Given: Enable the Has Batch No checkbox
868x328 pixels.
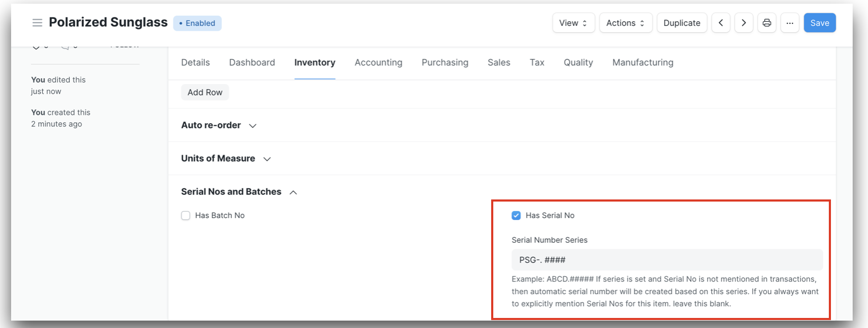Looking at the screenshot, I should pyautogui.click(x=186, y=215).
